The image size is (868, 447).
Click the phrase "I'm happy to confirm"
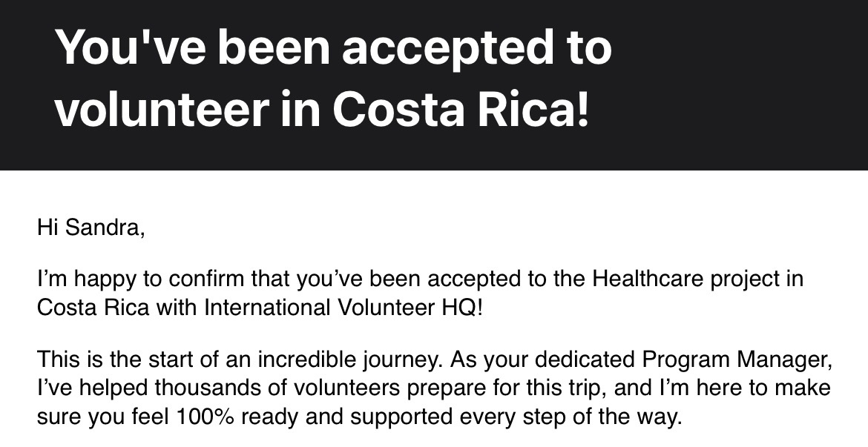[111, 279]
